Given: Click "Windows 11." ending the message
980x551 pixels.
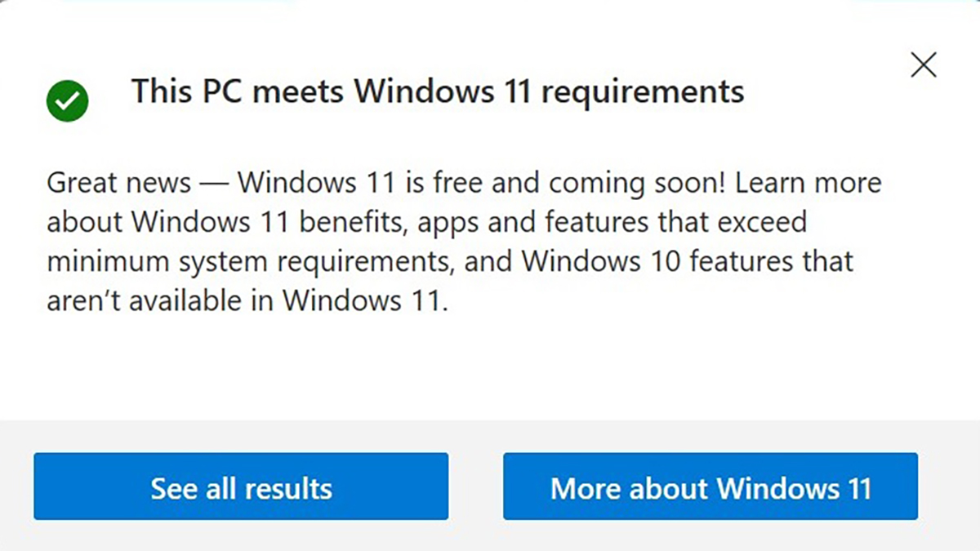Looking at the screenshot, I should [x=366, y=301].
